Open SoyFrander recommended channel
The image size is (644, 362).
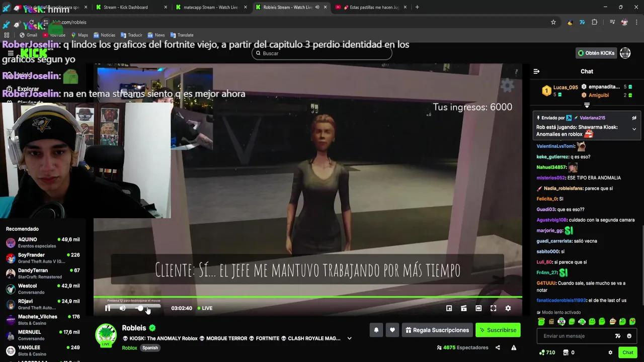coord(43,258)
